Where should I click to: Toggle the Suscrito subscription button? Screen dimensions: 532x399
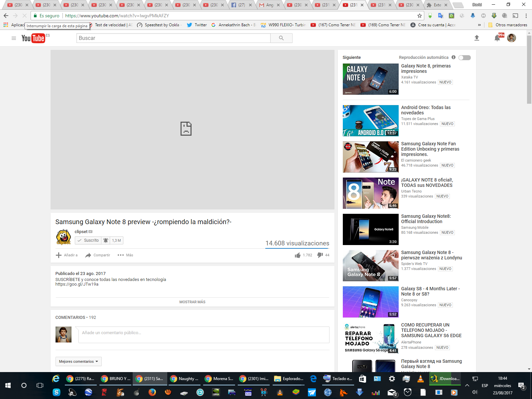pyautogui.click(x=88, y=240)
